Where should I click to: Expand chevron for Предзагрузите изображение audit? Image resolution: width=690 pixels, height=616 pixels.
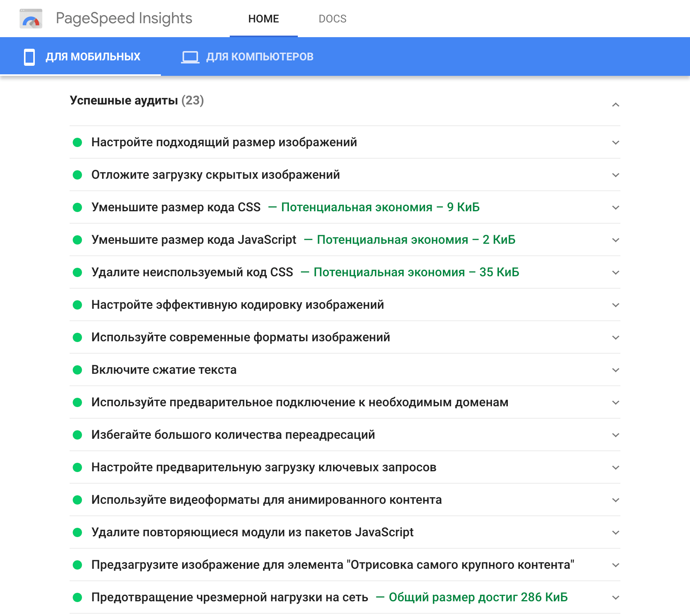pos(616,565)
